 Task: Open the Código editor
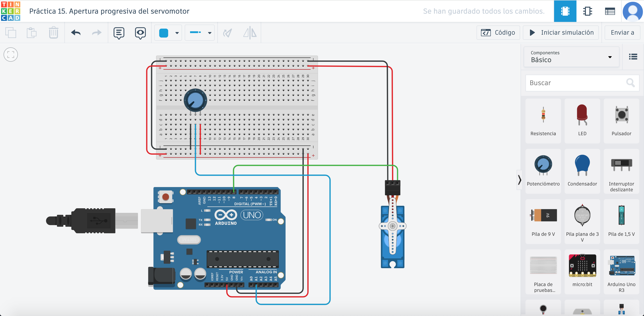498,33
